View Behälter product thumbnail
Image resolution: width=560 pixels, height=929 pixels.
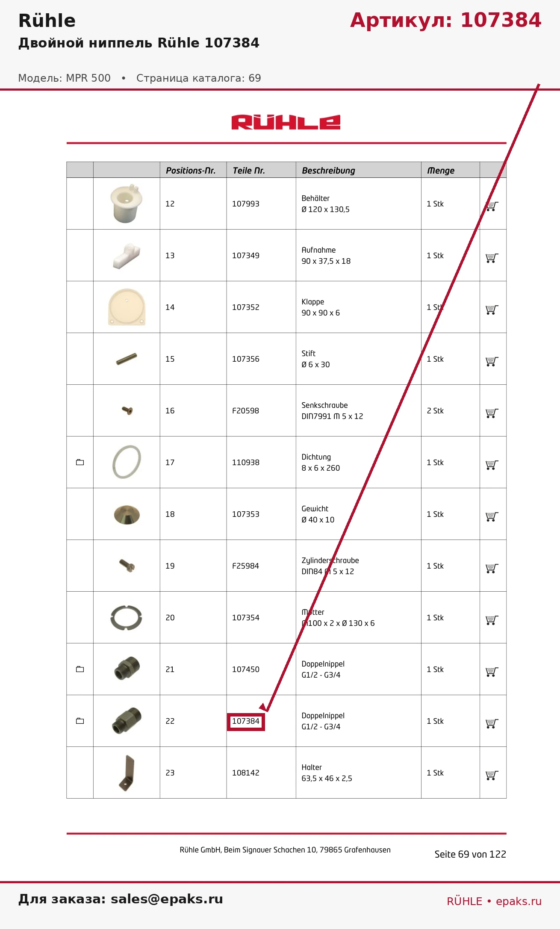coord(126,203)
